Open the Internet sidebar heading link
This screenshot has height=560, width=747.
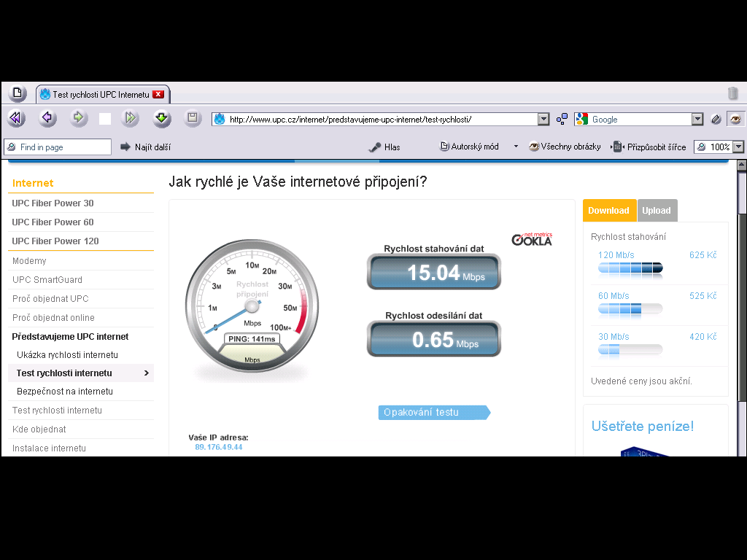pyautogui.click(x=33, y=183)
